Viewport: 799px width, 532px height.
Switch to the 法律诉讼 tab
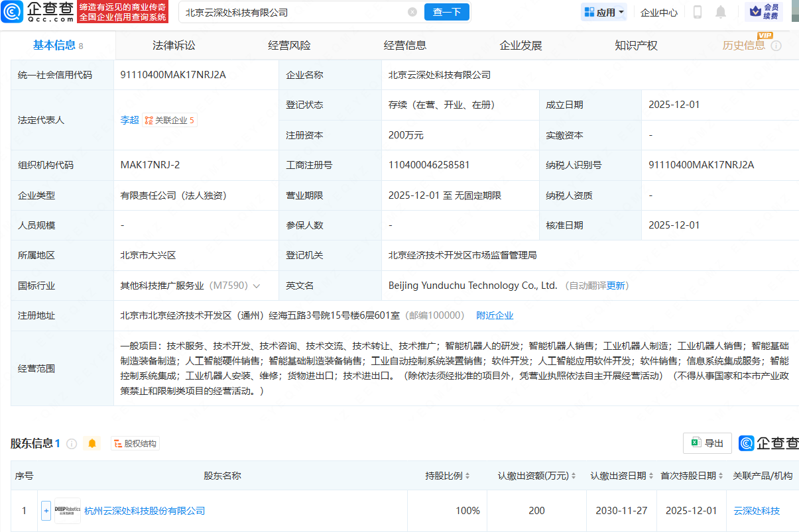174,46
